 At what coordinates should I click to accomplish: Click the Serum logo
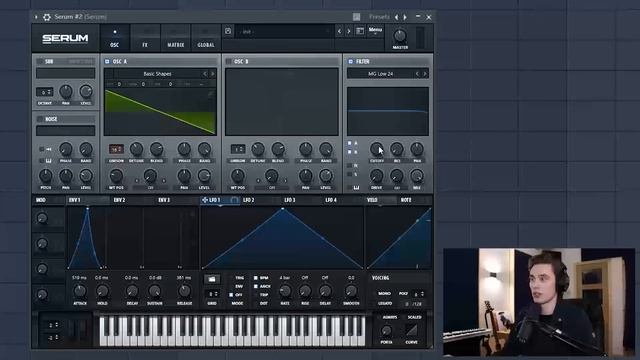point(65,38)
